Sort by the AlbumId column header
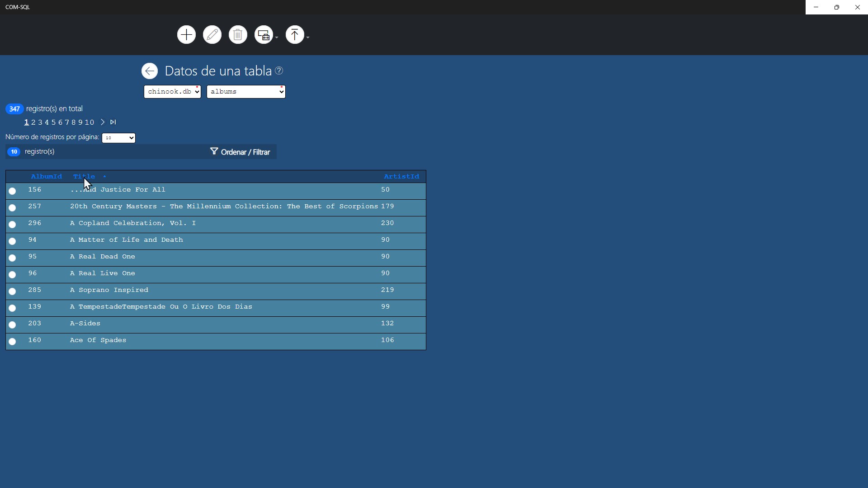The height and width of the screenshot is (488, 868). coord(46,177)
